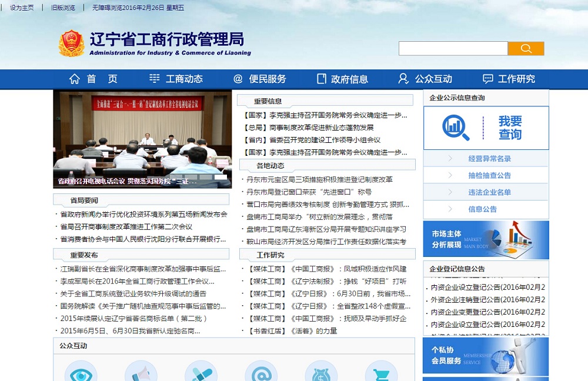Open news 丹东市局登记窗口荣获"先进窗口"称号
588x381 pixels.
click(x=309, y=192)
